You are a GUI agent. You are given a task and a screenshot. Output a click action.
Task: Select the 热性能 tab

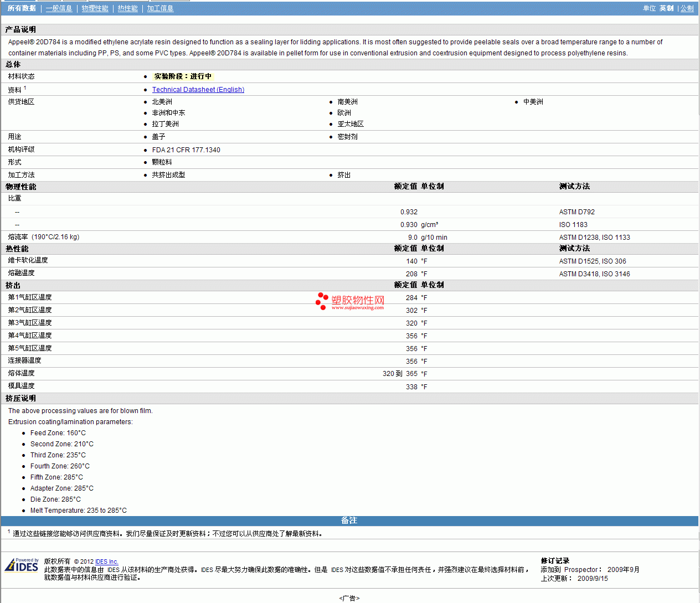click(127, 8)
